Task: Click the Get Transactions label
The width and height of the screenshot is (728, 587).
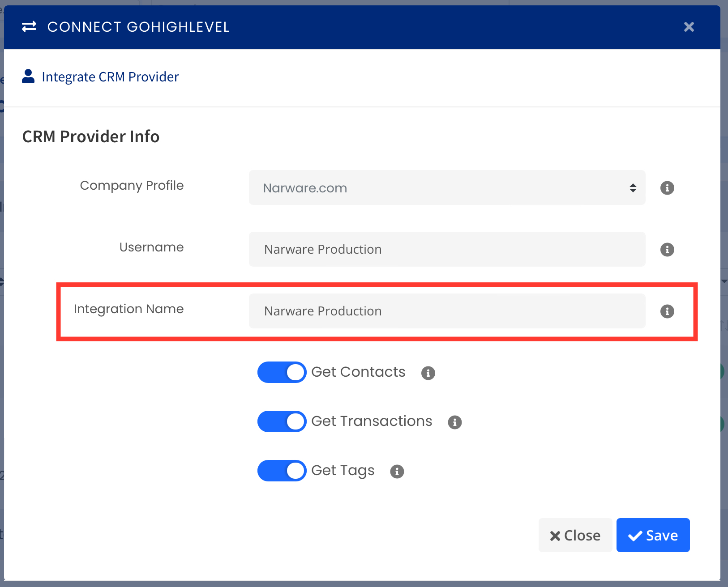Action: [372, 421]
